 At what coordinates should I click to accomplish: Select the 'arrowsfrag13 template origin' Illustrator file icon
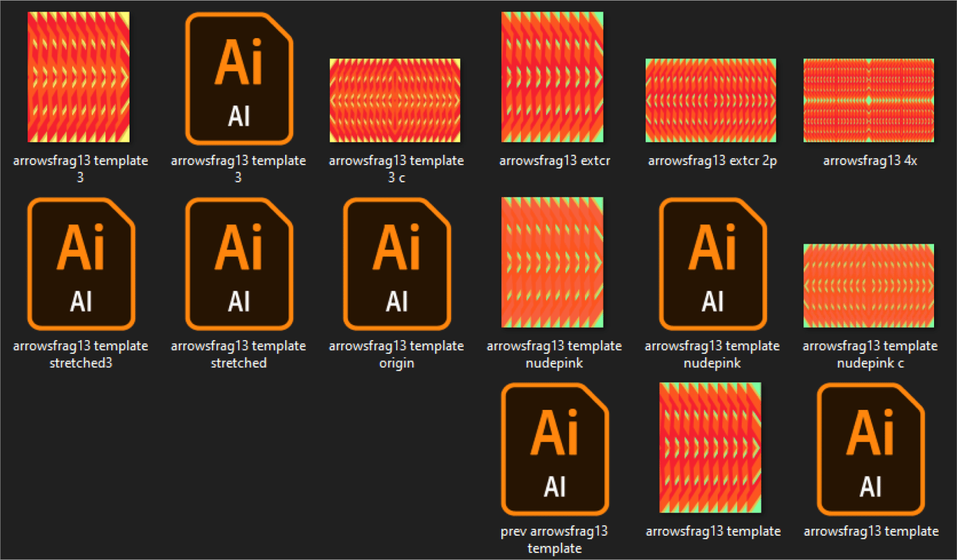[397, 264]
